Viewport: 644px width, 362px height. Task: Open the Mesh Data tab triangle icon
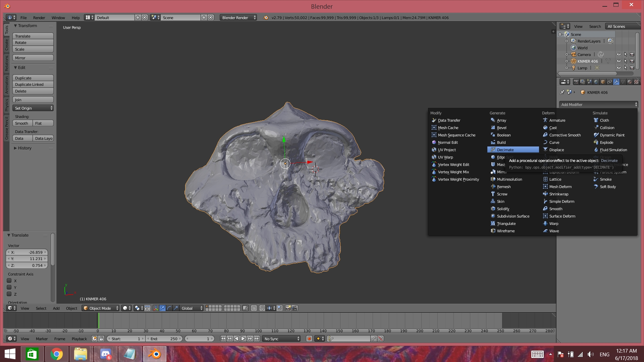[623, 82]
